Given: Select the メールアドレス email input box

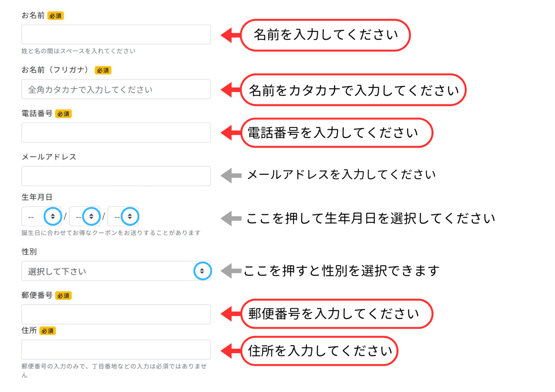Looking at the screenshot, I should click(x=116, y=176).
